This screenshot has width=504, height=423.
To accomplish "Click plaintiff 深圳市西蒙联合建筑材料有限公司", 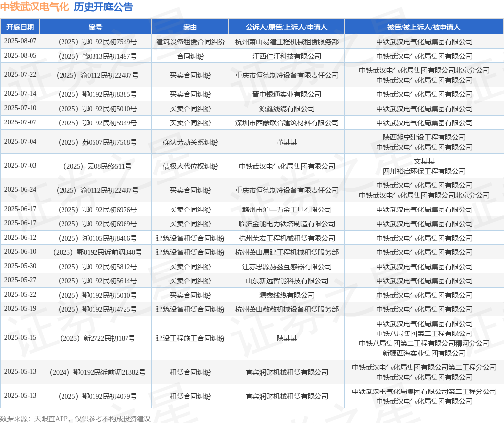I will [287, 123].
